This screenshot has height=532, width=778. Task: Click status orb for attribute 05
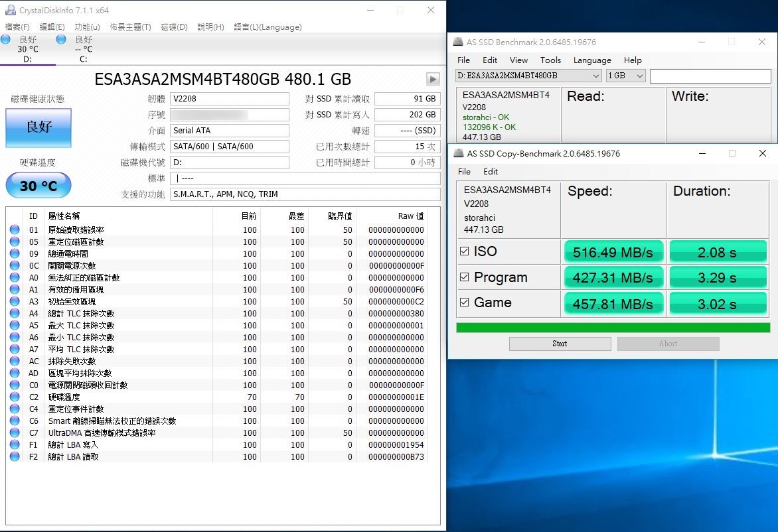[15, 241]
